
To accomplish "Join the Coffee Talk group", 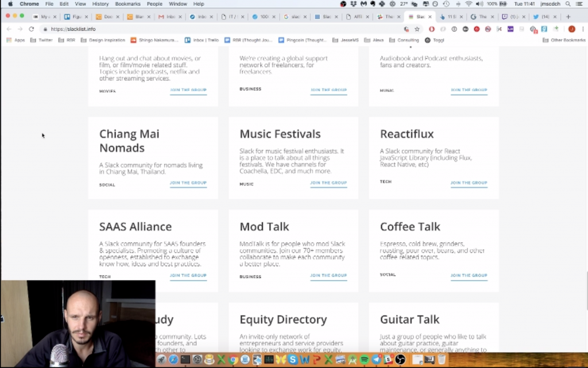I will click(x=469, y=276).
